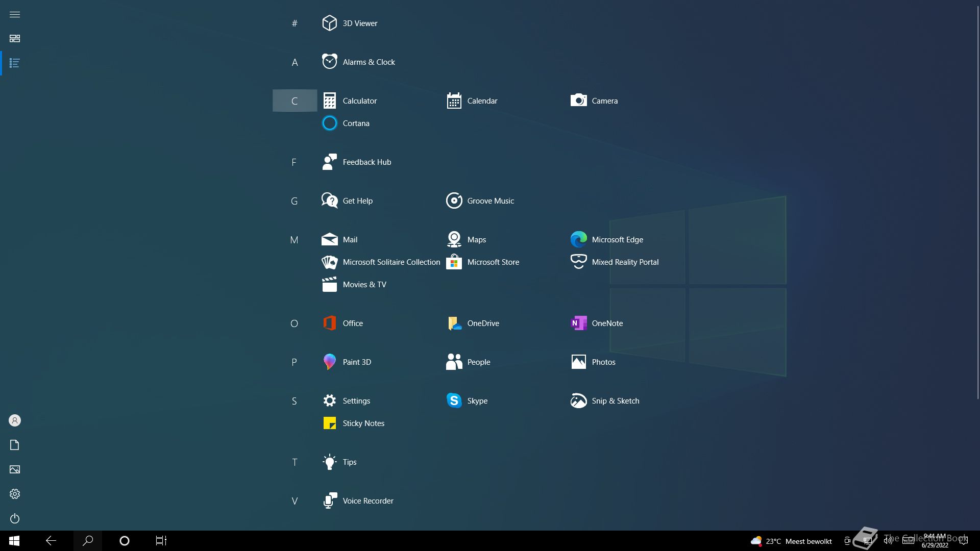Open the user account menu
The height and width of the screenshot is (551, 980).
click(15, 420)
